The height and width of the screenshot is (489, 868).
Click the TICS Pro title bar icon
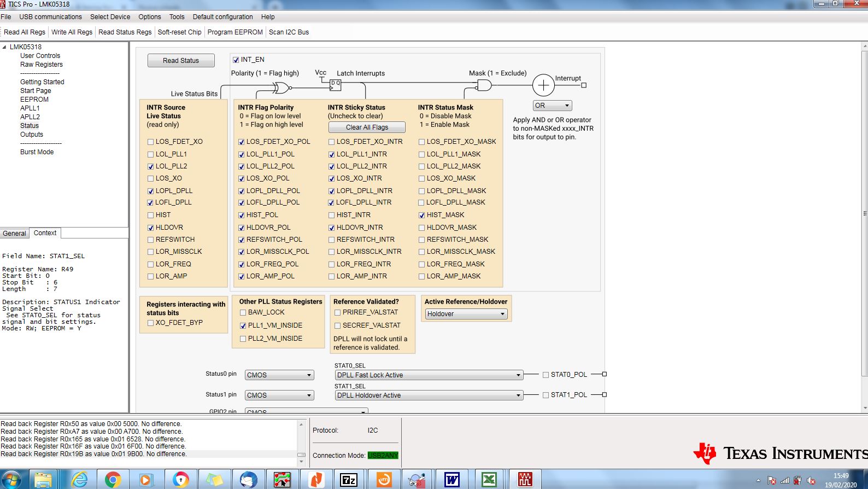point(3,4)
